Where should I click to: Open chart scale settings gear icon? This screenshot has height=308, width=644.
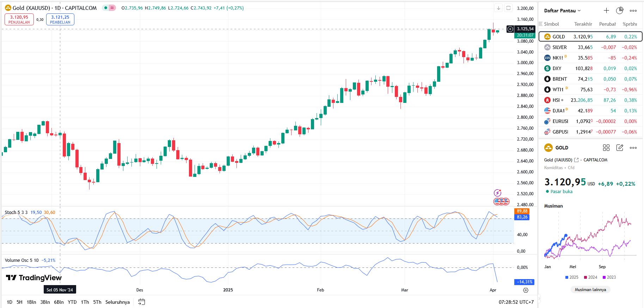(526, 290)
